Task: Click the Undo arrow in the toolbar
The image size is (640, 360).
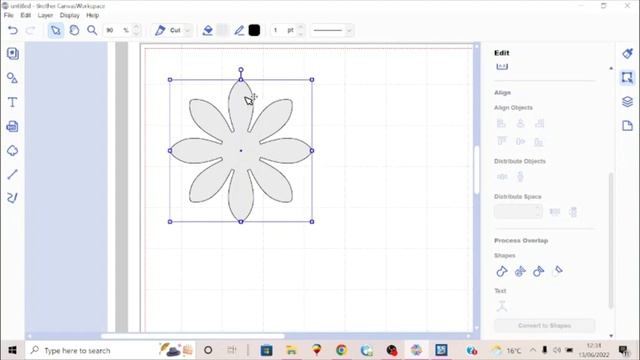Action: pyautogui.click(x=13, y=30)
